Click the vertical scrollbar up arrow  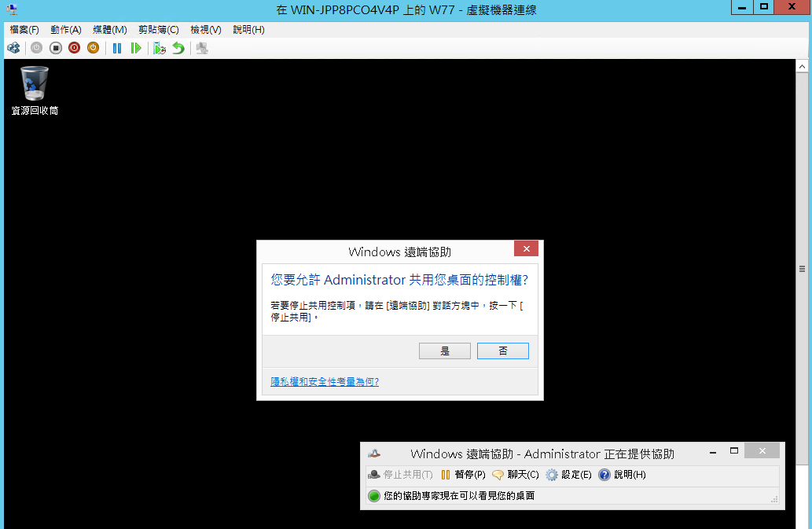(802, 66)
